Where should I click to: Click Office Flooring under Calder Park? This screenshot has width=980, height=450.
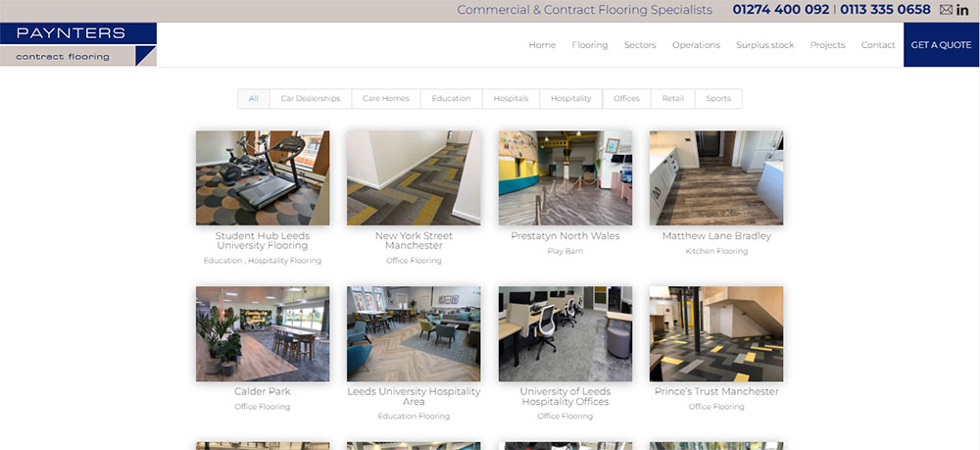263,407
